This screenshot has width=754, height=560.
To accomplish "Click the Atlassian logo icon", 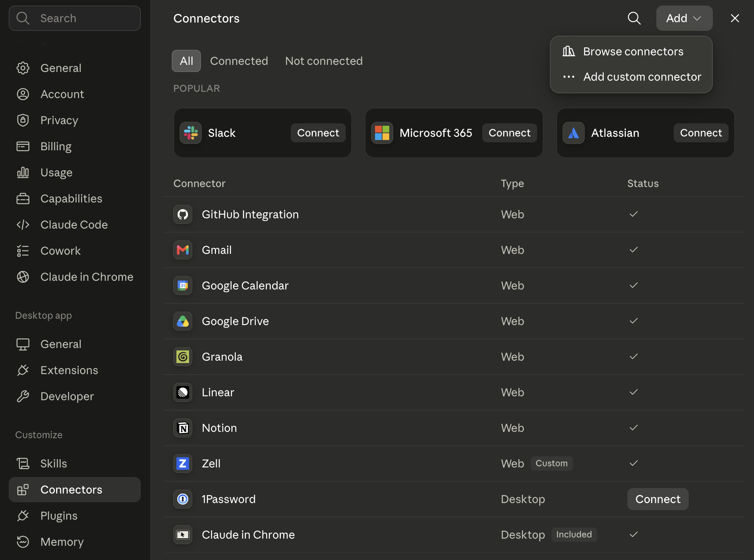I will click(574, 133).
